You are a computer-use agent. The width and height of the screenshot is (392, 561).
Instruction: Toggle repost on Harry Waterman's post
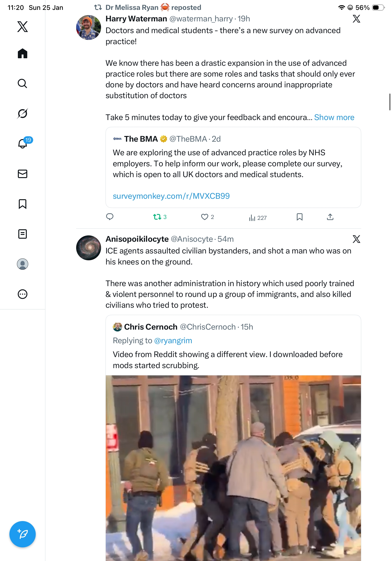pyautogui.click(x=157, y=217)
